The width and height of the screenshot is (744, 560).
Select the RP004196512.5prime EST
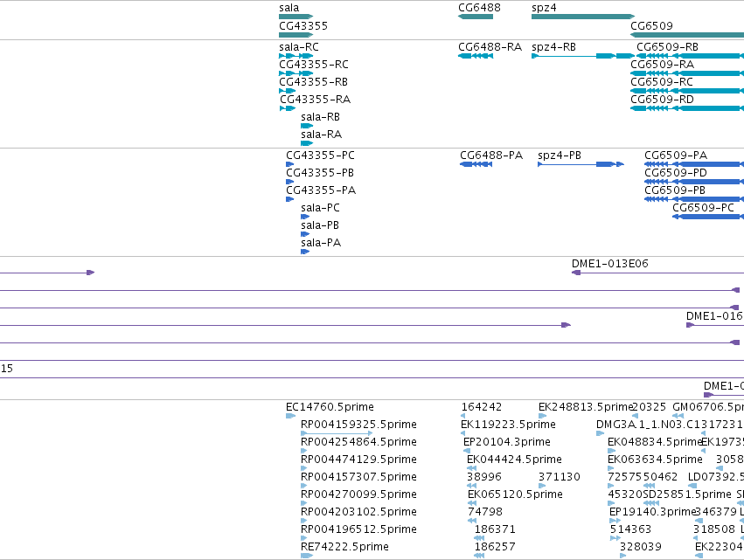[303, 538]
